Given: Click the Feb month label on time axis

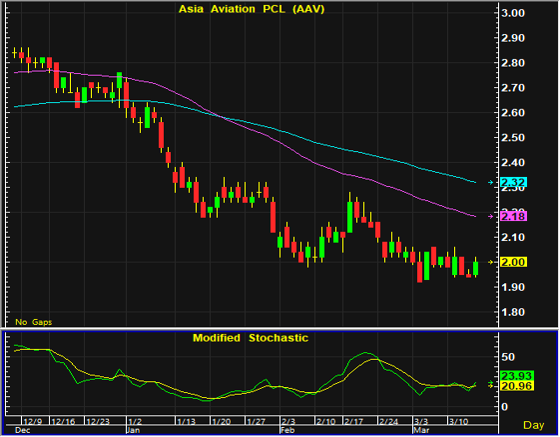Looking at the screenshot, I should click(288, 430).
